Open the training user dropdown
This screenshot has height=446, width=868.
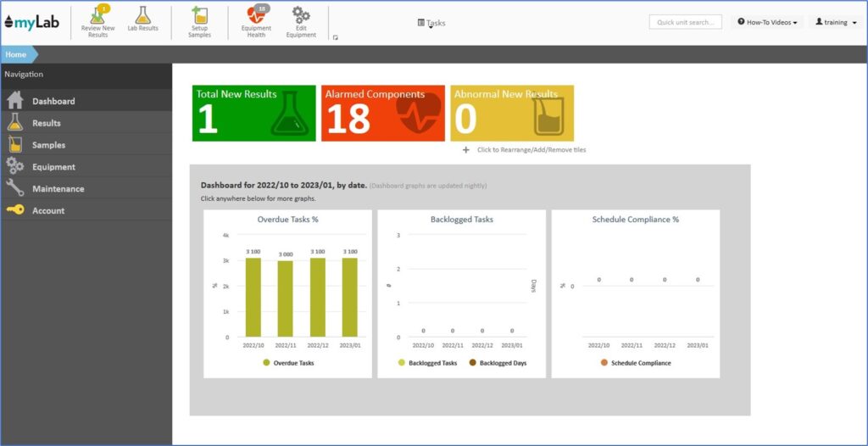[x=836, y=22]
